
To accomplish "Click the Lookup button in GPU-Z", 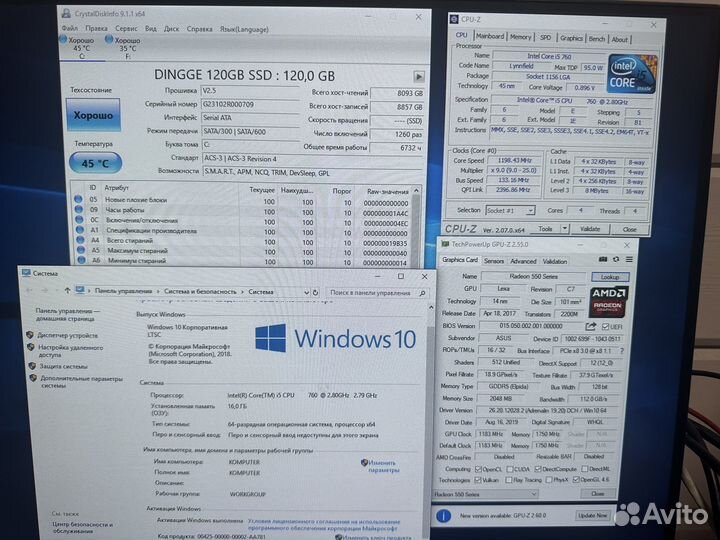I will pyautogui.click(x=610, y=277).
